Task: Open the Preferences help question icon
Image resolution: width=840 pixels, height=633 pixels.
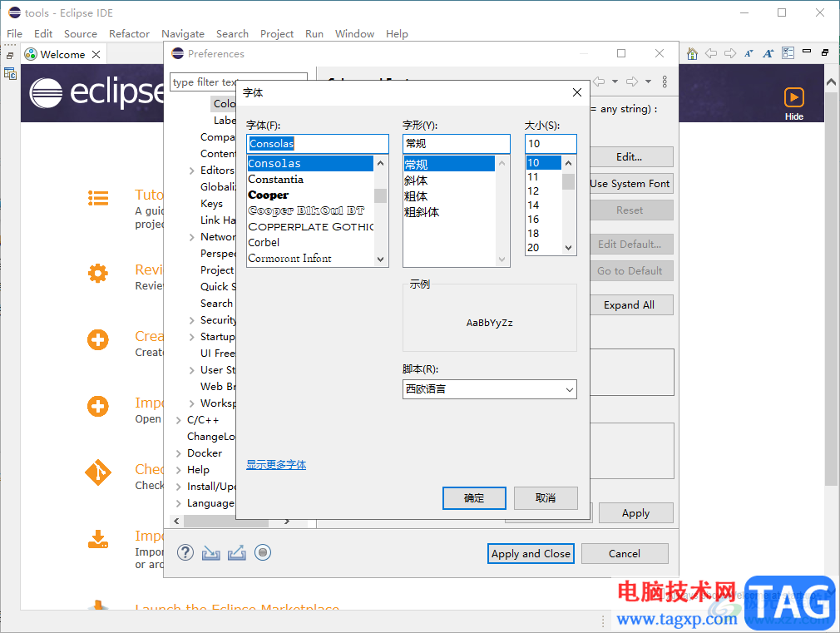Action: (x=185, y=552)
